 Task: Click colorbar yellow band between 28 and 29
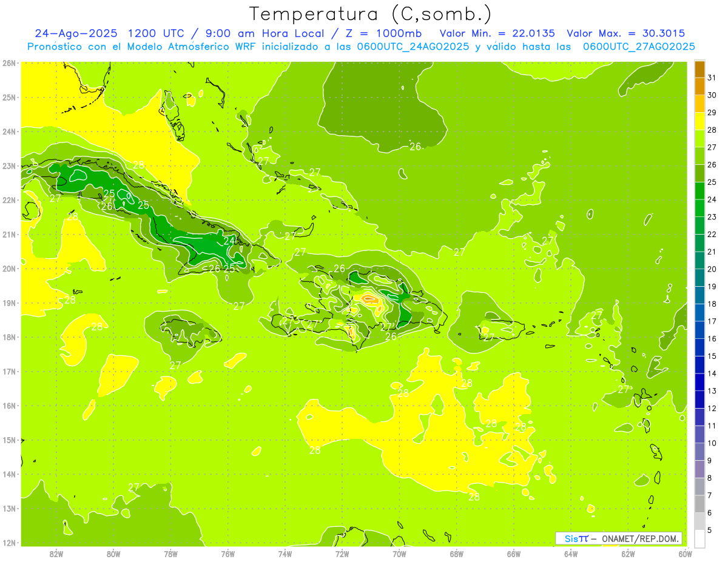[x=699, y=121]
